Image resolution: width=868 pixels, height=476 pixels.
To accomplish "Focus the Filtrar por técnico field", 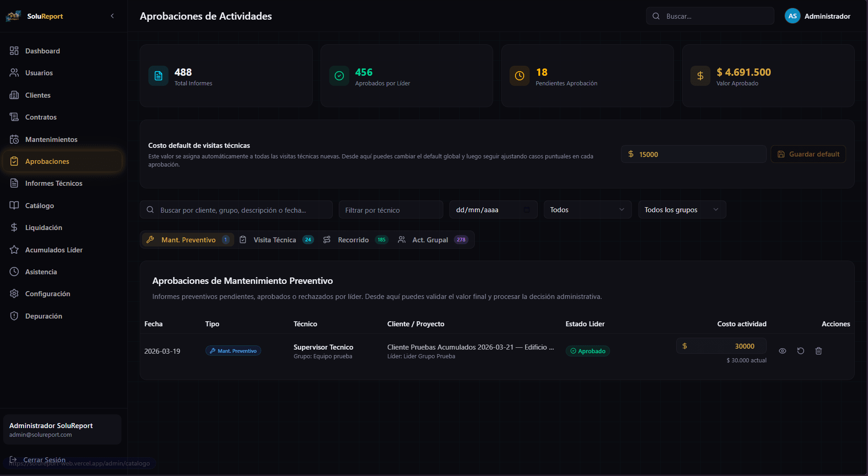I will pos(391,210).
